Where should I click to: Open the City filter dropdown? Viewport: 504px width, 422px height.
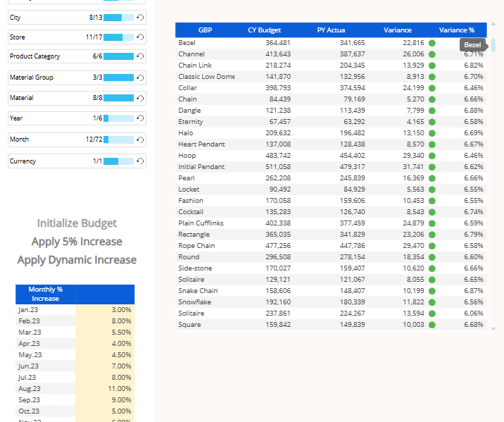77,18
